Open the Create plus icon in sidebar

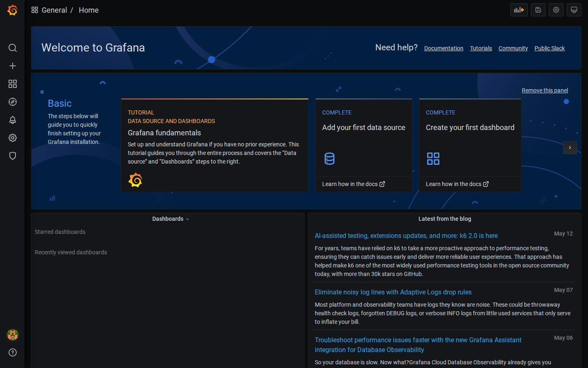click(x=13, y=66)
